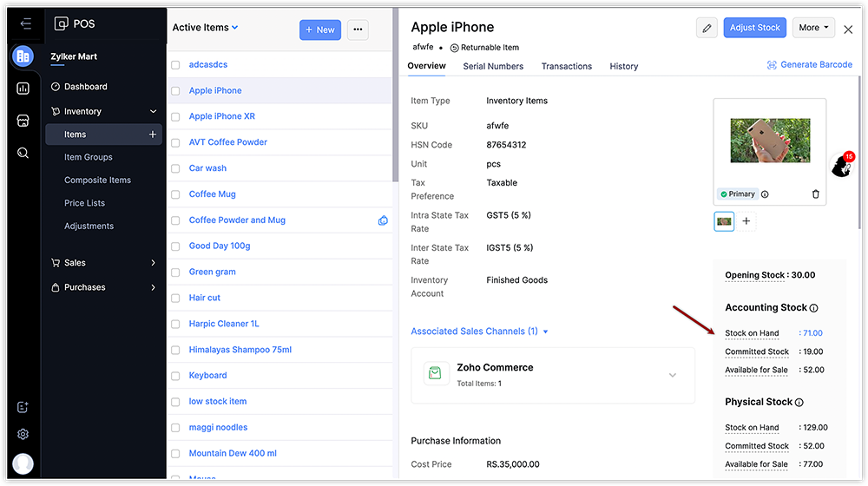Open Adjustments in sidebar
This screenshot has width=868, height=486.
[x=89, y=226]
